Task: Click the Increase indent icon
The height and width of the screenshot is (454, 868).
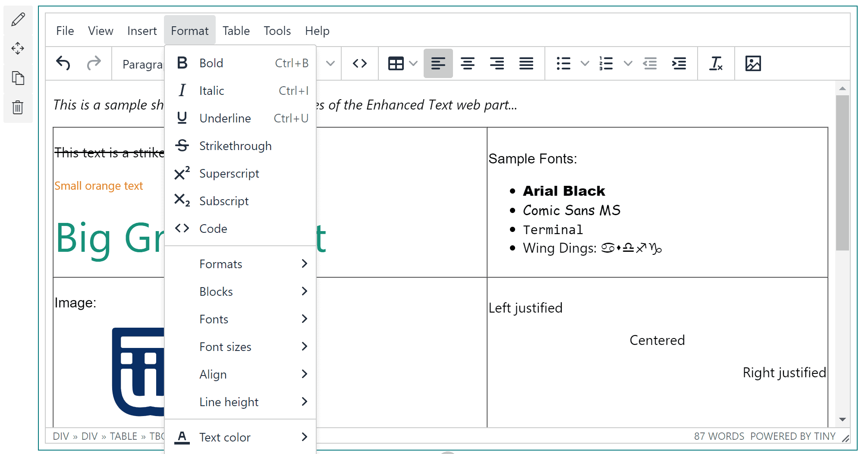Action: pos(679,63)
